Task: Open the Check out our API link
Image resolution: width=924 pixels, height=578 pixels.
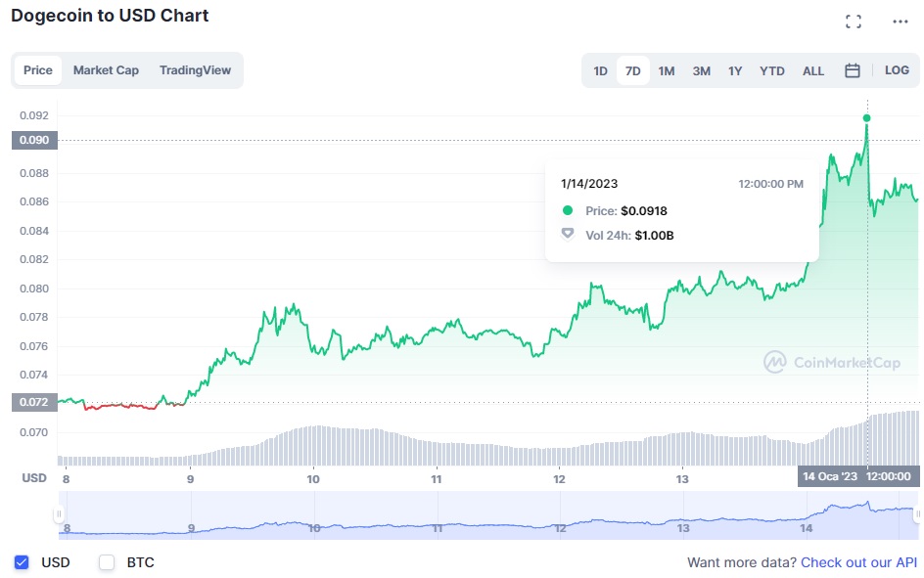Action: click(858, 562)
